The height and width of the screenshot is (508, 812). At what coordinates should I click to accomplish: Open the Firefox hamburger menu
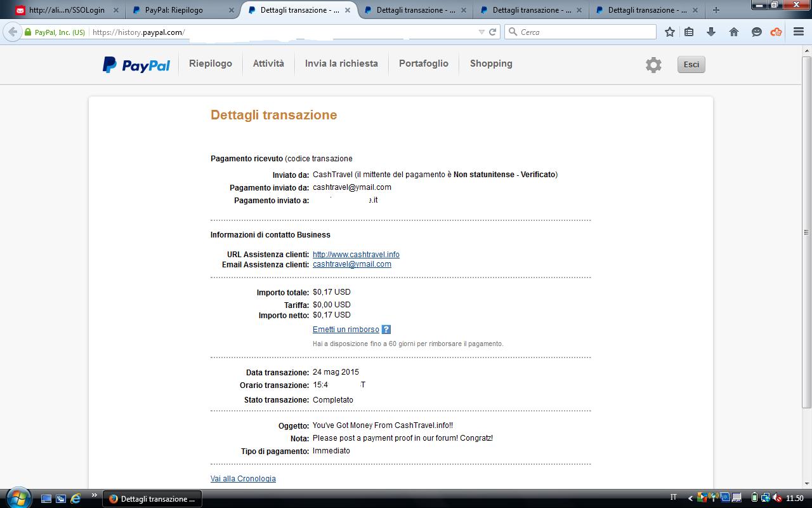point(799,32)
